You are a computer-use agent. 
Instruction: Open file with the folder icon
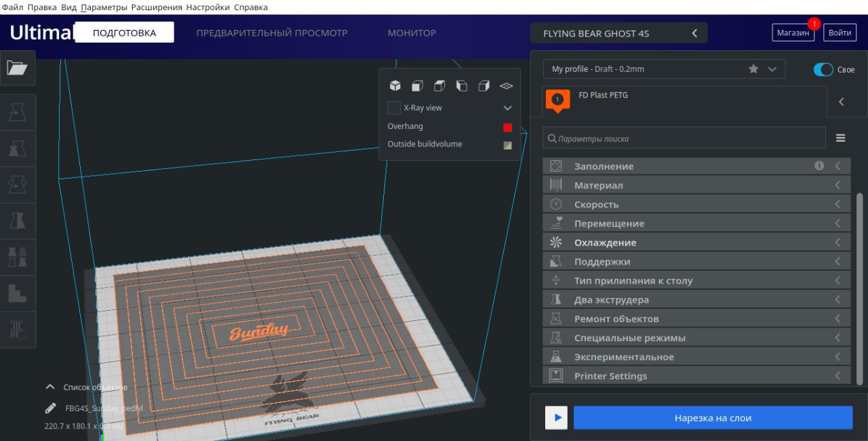click(x=17, y=68)
